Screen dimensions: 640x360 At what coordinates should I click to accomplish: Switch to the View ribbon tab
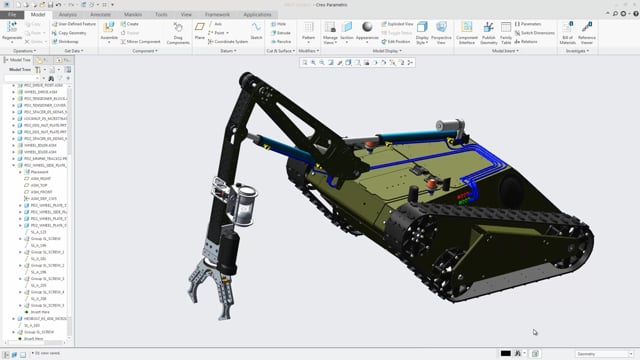pyautogui.click(x=186, y=15)
